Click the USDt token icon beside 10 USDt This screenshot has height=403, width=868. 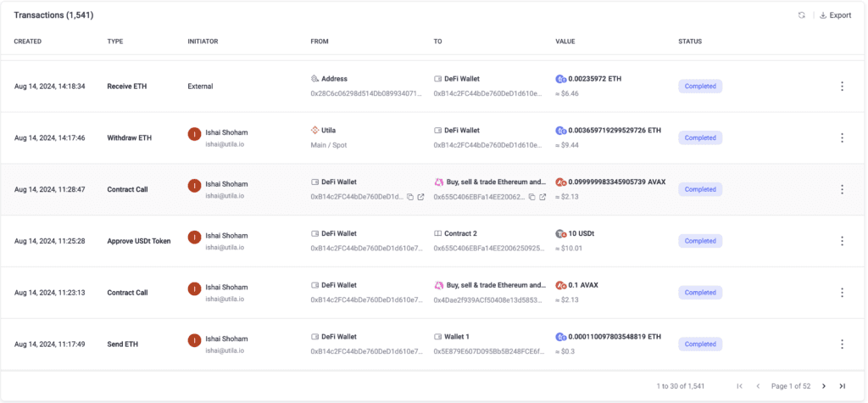click(x=561, y=234)
